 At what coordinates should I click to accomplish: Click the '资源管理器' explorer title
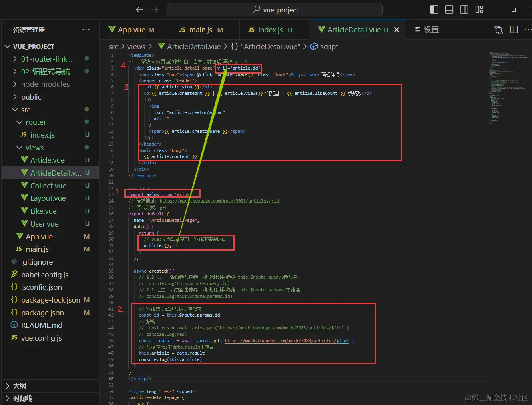(29, 30)
